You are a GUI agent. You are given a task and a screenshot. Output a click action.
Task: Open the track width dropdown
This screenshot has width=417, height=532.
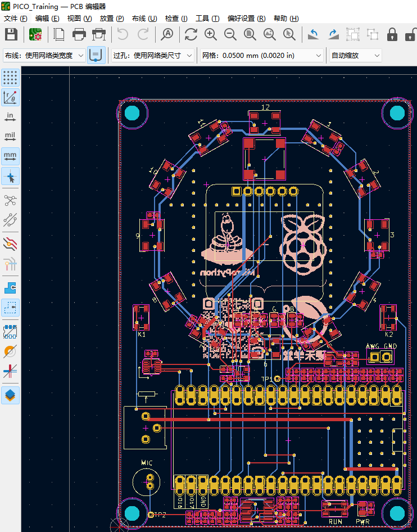44,55
